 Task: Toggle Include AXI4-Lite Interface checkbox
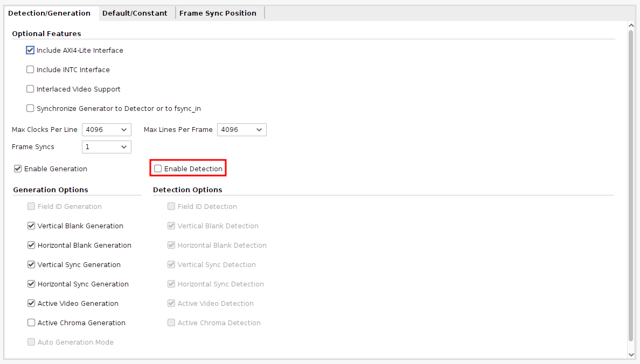click(x=30, y=51)
